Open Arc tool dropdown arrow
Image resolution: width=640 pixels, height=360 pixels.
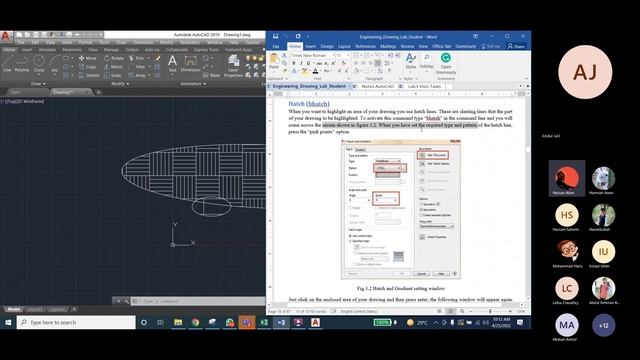click(55, 74)
